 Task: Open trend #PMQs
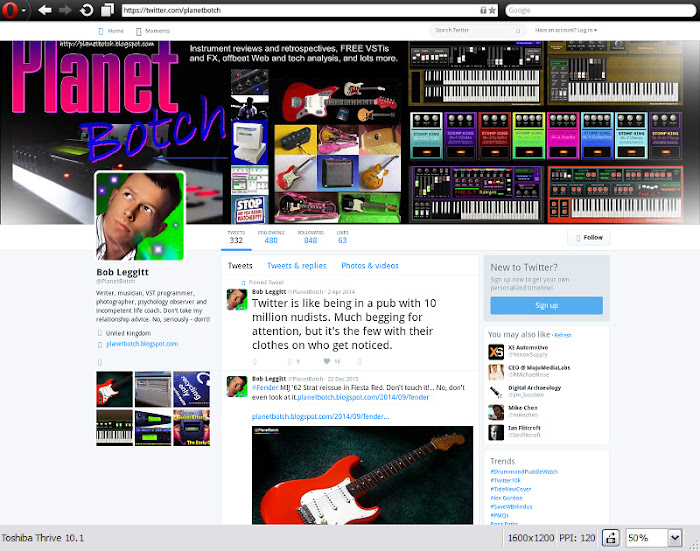coord(500,515)
